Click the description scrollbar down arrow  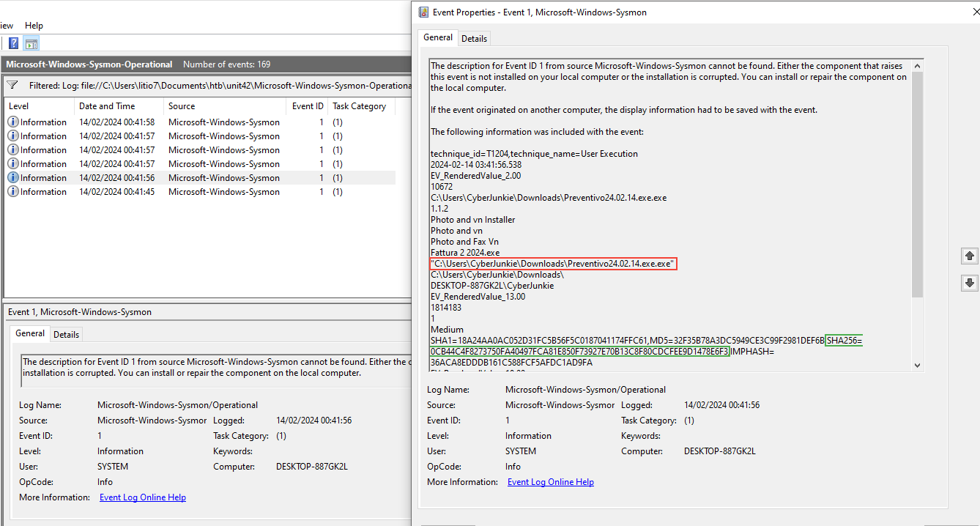coord(917,364)
